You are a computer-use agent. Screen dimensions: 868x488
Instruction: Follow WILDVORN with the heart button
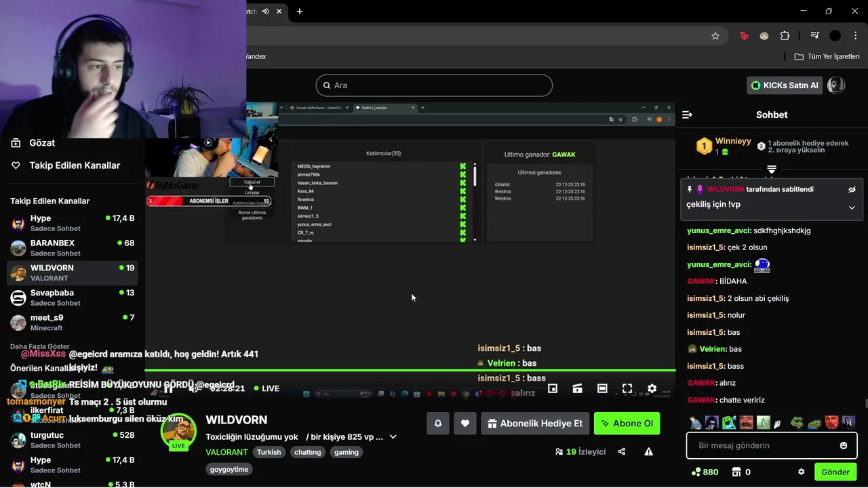coord(465,424)
